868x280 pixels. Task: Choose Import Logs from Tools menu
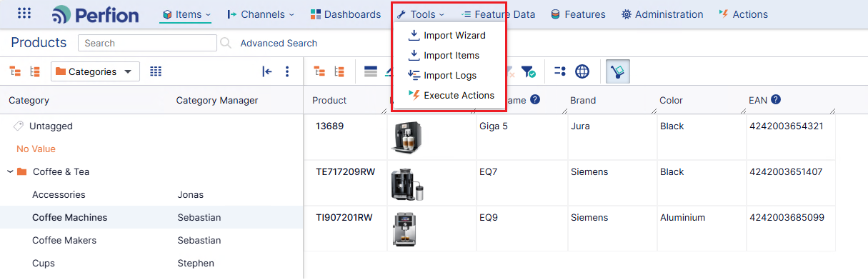click(x=442, y=75)
